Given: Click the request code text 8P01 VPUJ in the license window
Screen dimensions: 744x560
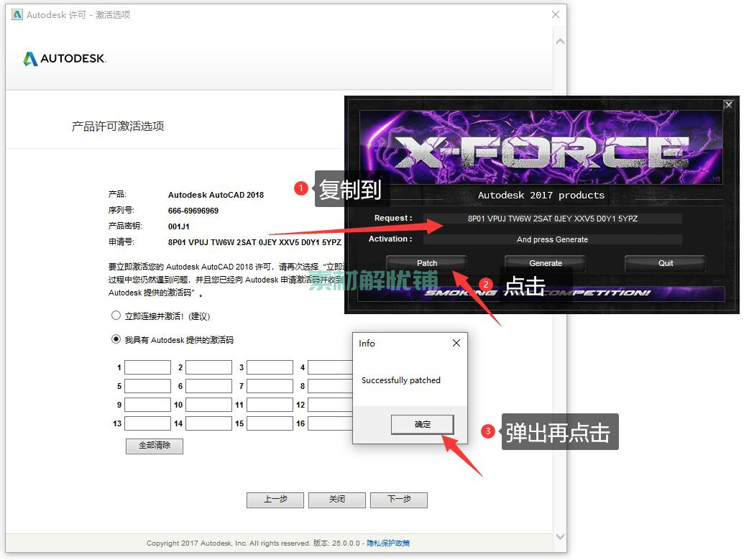Looking at the screenshot, I should [x=254, y=242].
